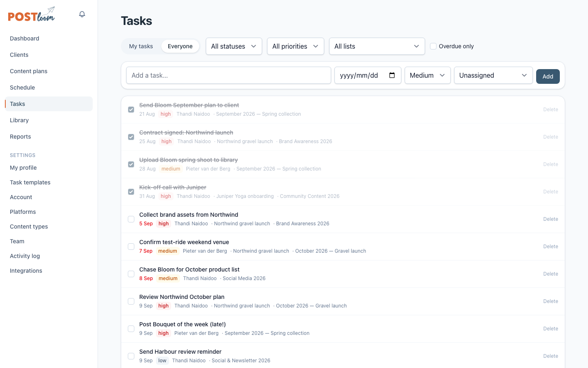The image size is (588, 368).
Task: Check off Confirm test-ride weekend venue
Action: tap(131, 247)
